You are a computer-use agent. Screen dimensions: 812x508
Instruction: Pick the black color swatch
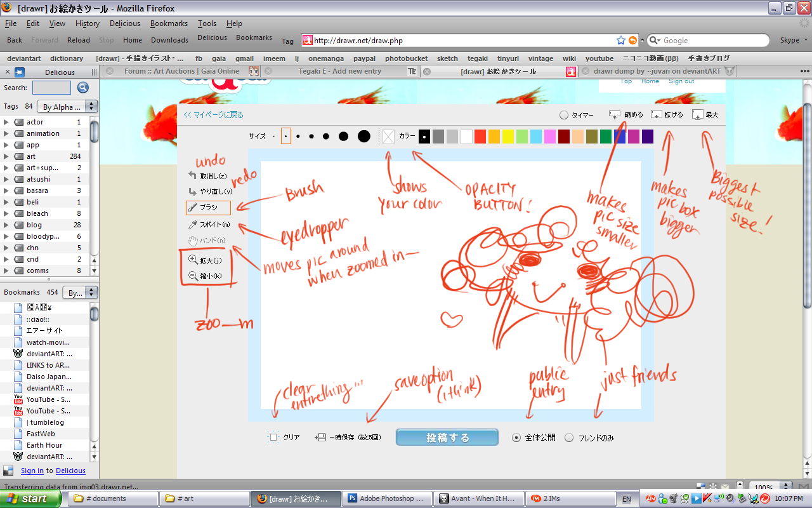[424, 136]
